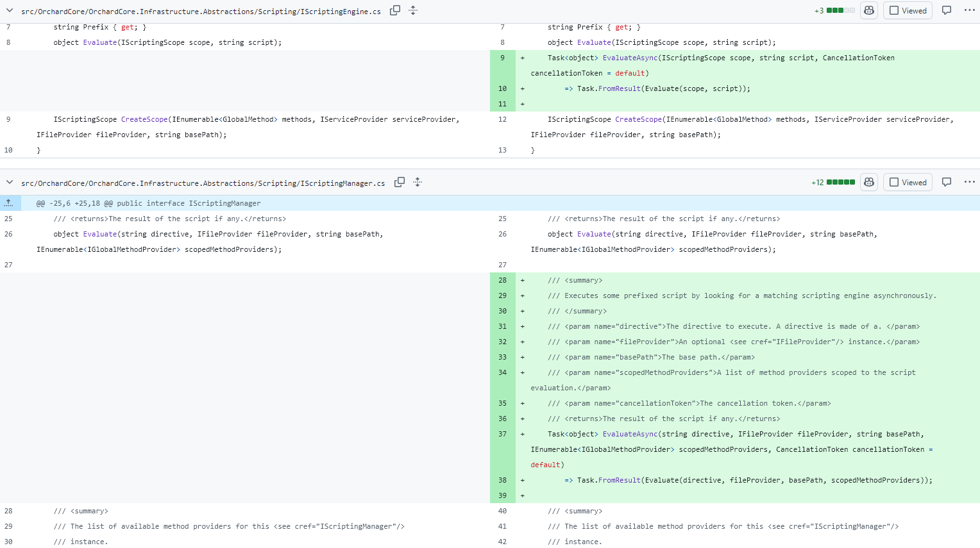The width and height of the screenshot is (980, 548).
Task: Open Copilot menu for IScriptingEngine.cs
Action: tap(869, 10)
